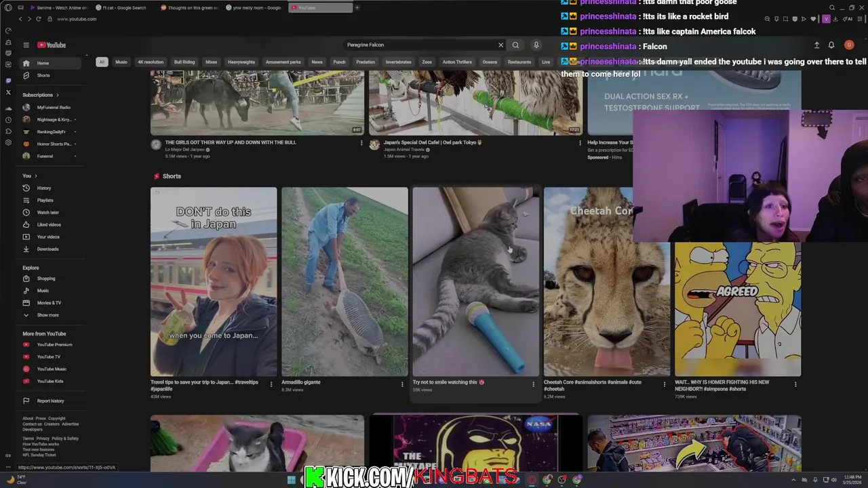Play the Don't do this in Japan short
Viewport: 868px width, 488px height.
point(214,281)
